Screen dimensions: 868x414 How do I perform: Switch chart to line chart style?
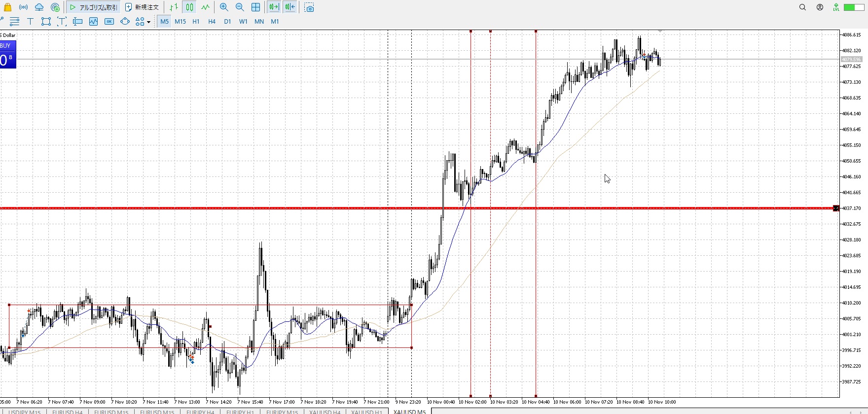205,7
